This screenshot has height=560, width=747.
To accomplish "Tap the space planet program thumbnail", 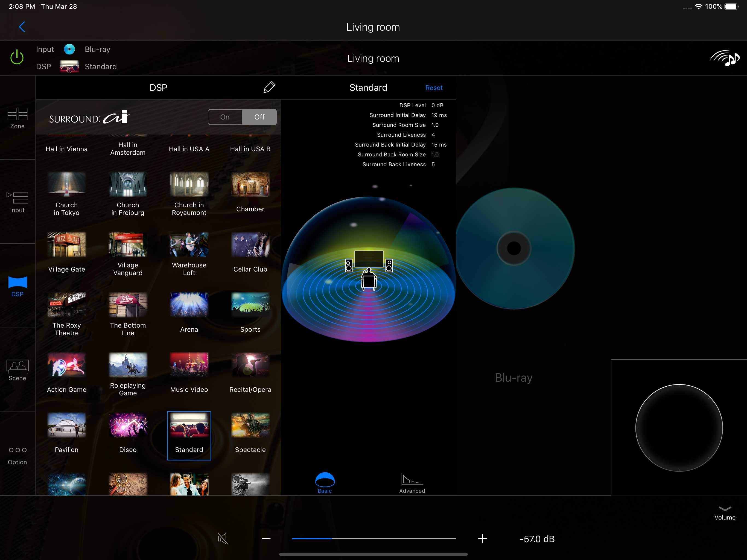I will click(x=66, y=484).
